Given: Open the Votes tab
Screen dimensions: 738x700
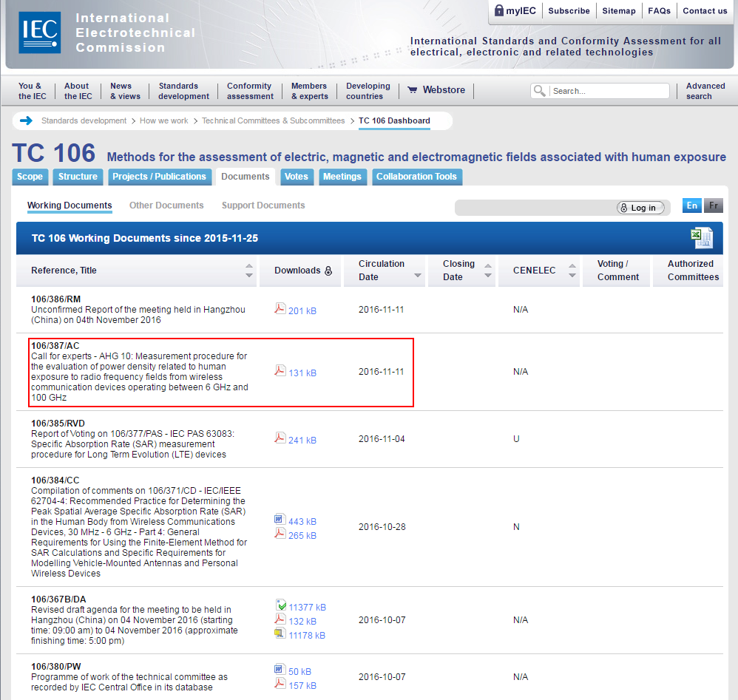Looking at the screenshot, I should pos(297,177).
